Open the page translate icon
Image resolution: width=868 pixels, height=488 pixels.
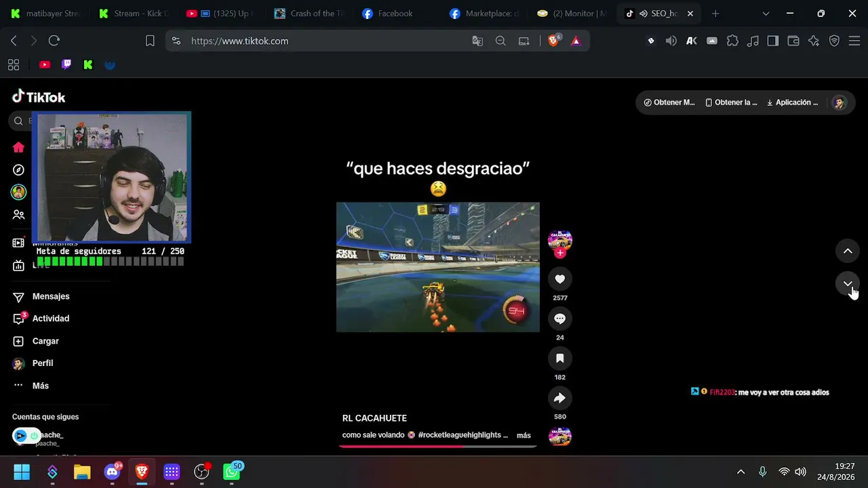[x=477, y=41]
